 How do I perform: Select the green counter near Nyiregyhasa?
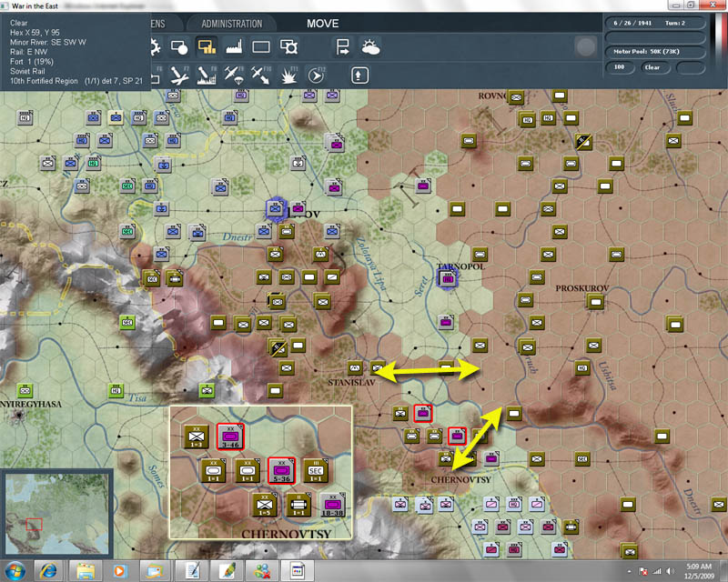coord(25,391)
